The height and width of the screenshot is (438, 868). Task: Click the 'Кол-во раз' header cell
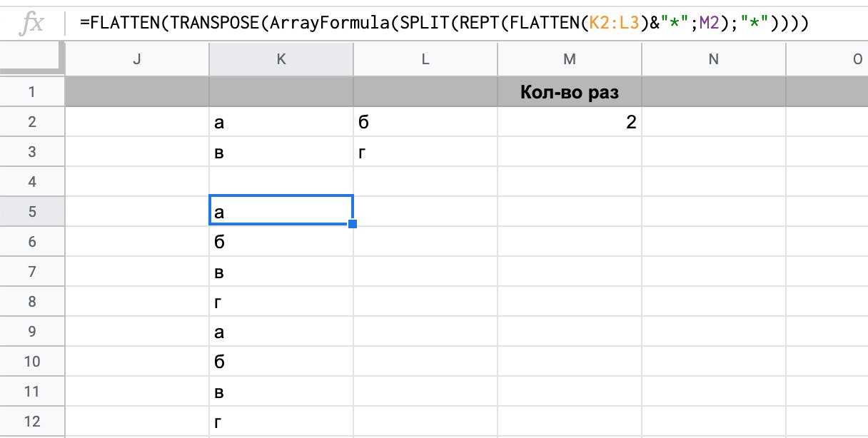[569, 93]
